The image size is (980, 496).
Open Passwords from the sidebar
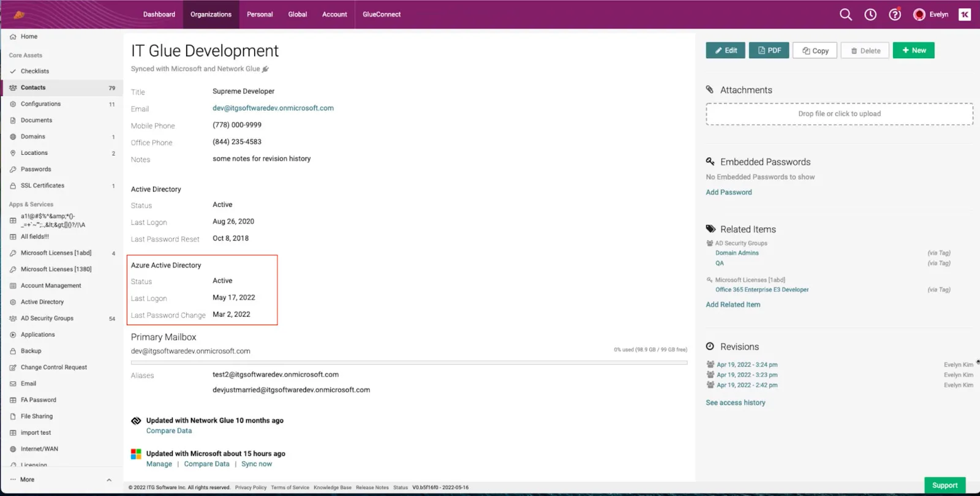[36, 169]
